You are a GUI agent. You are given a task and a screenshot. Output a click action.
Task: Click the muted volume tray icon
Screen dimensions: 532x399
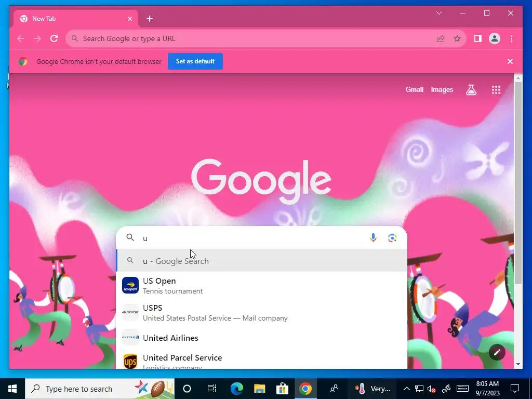[432, 389]
